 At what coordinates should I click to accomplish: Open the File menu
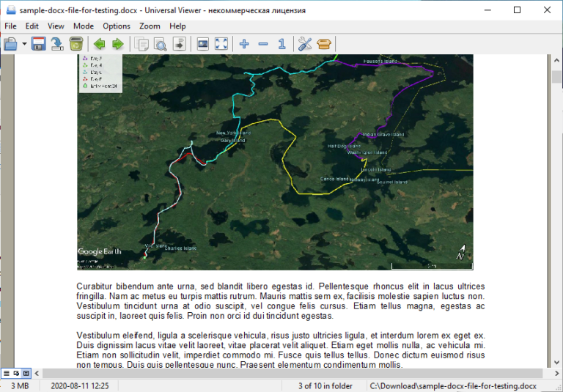click(x=10, y=26)
